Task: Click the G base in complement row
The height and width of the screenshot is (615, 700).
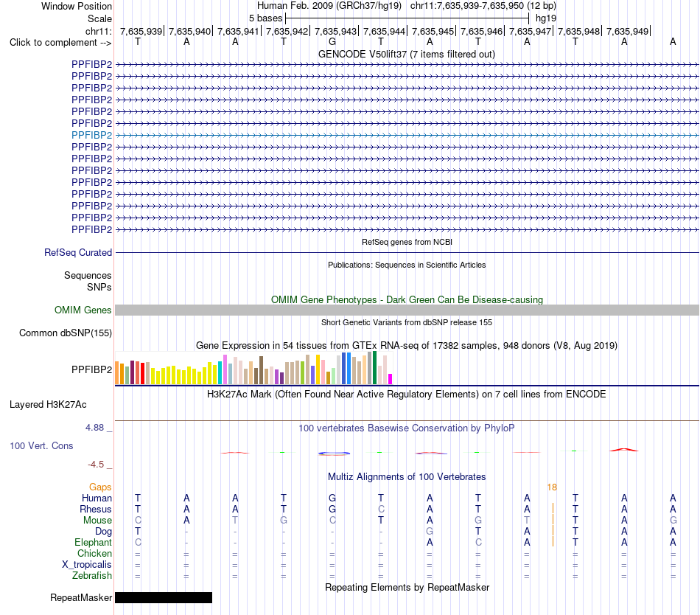Action: [332, 42]
